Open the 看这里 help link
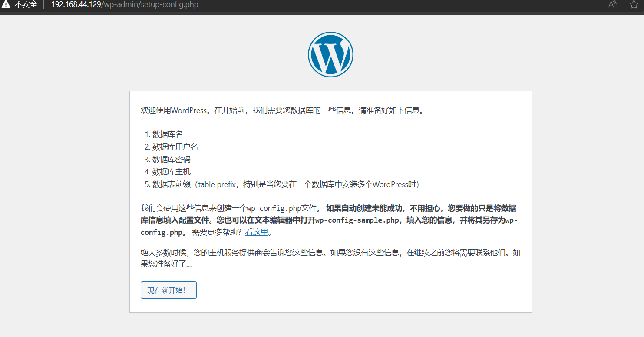Image resolution: width=644 pixels, height=337 pixels. [257, 232]
